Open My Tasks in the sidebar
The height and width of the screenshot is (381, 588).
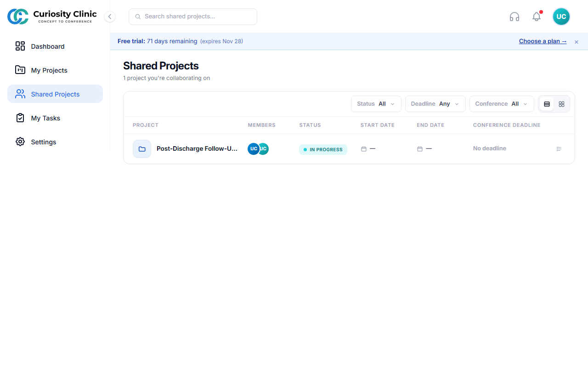coord(55,118)
